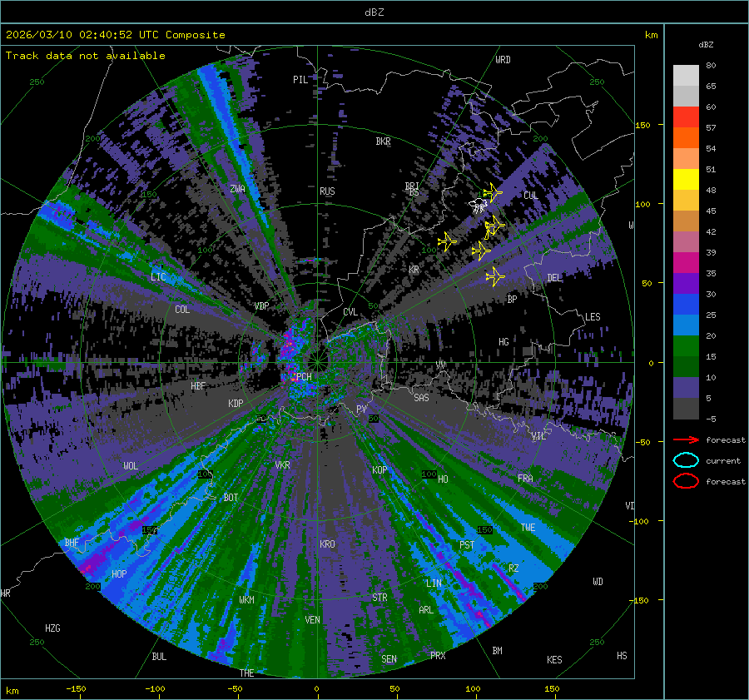Select the PCH station label near radar center
This screenshot has height=700, width=749.
click(x=304, y=376)
